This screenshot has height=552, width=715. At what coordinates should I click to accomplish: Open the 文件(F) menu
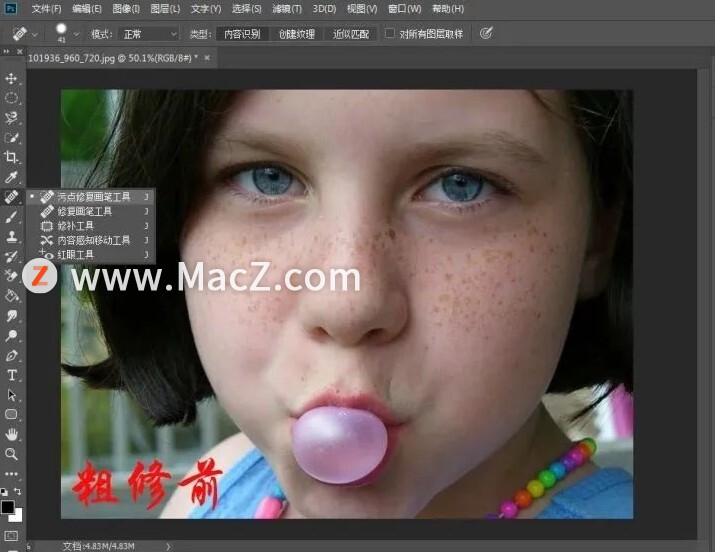[47, 9]
